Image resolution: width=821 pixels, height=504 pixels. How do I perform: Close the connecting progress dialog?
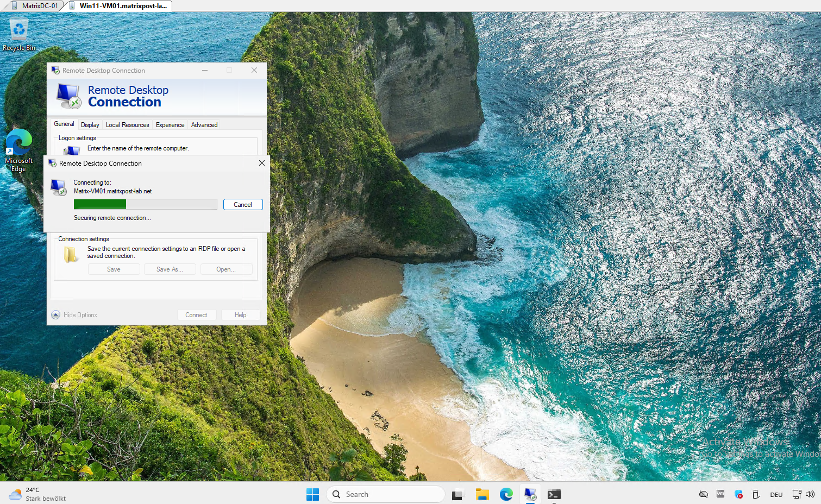click(x=262, y=163)
